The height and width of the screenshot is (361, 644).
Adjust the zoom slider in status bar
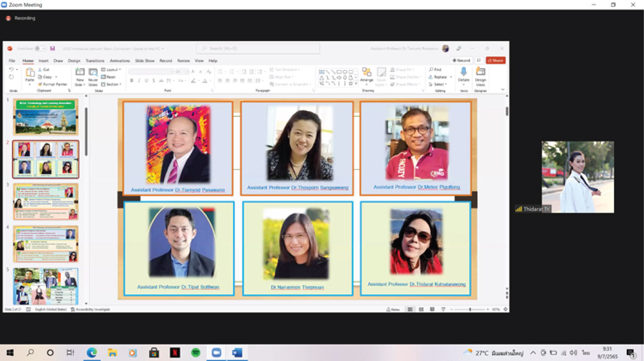coord(470,309)
